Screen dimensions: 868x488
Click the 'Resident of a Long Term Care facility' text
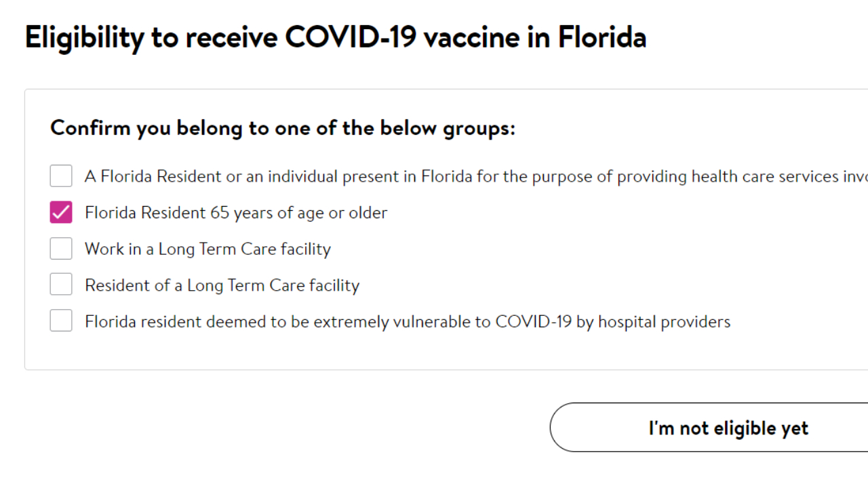click(x=222, y=285)
